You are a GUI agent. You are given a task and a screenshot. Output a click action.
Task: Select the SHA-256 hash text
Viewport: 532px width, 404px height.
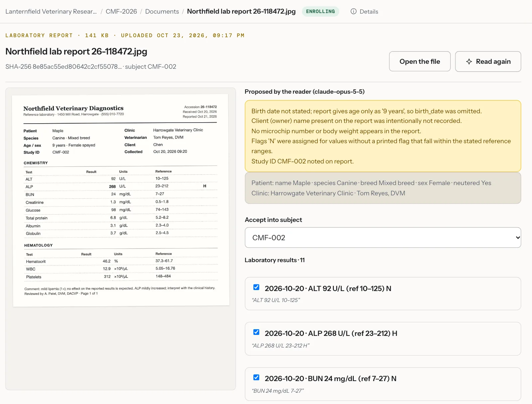[x=64, y=66]
